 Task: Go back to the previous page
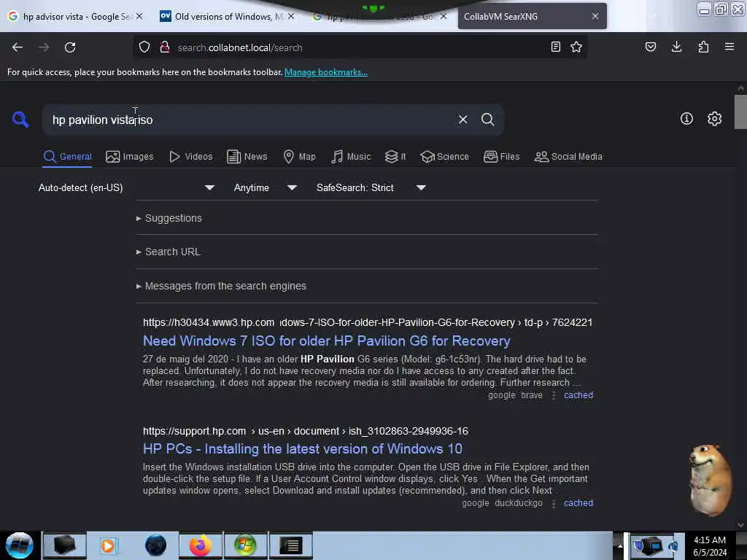pyautogui.click(x=18, y=47)
